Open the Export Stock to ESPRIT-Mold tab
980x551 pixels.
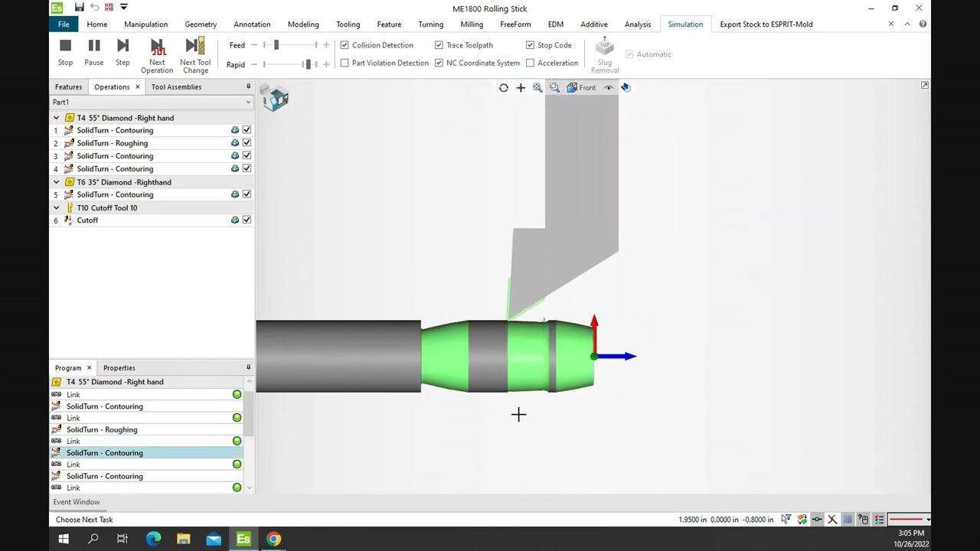(x=766, y=24)
